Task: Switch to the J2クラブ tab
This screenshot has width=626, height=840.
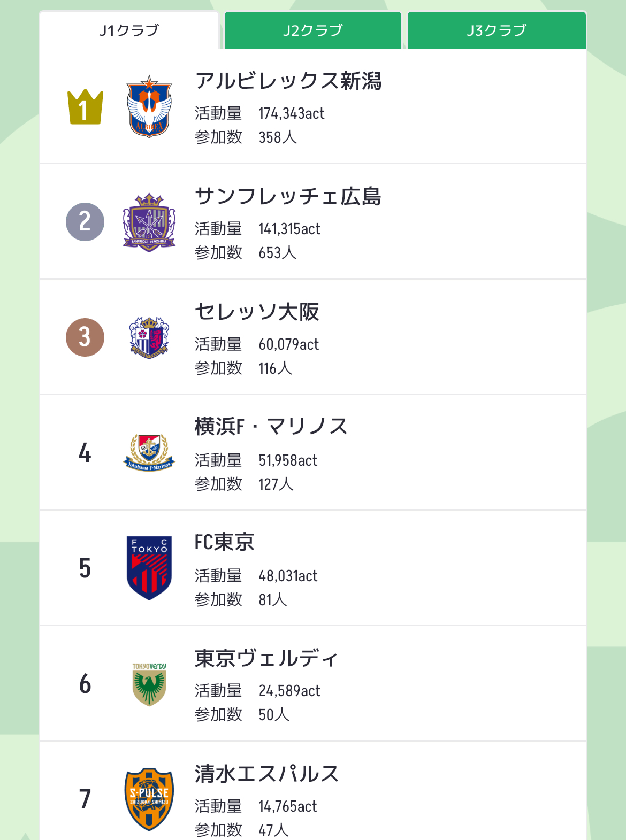Action: (312, 30)
